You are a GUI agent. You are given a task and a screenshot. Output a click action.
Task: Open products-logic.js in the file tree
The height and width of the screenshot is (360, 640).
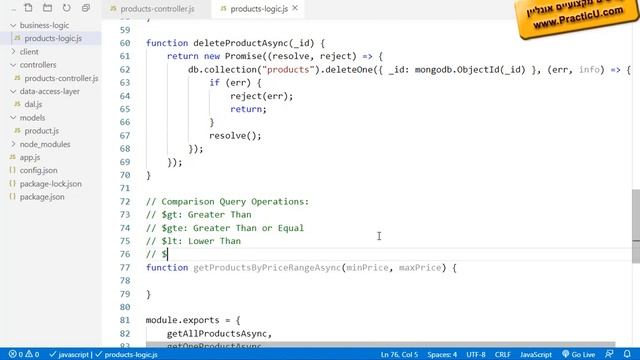point(53,38)
